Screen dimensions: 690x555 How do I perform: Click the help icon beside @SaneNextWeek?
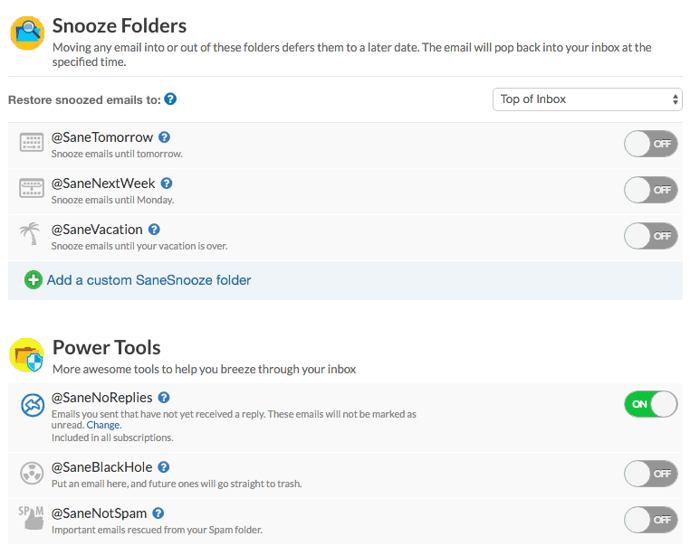tap(167, 184)
